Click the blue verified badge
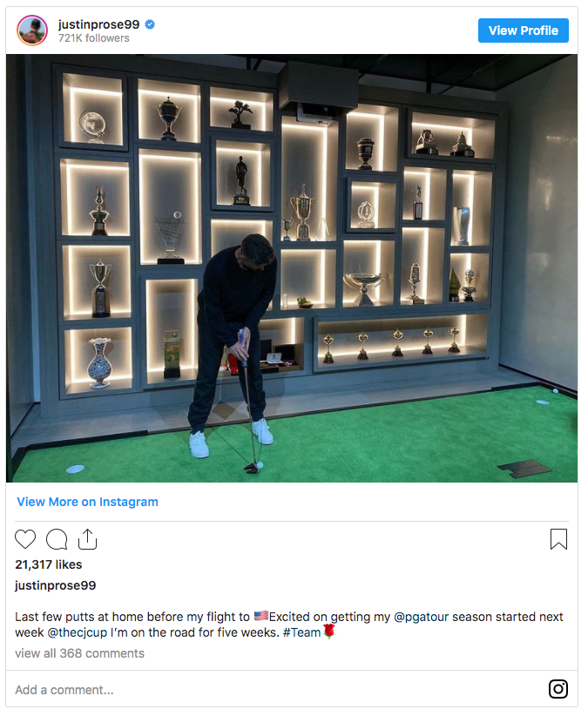Viewport: 588px width, 716px height. point(150,24)
